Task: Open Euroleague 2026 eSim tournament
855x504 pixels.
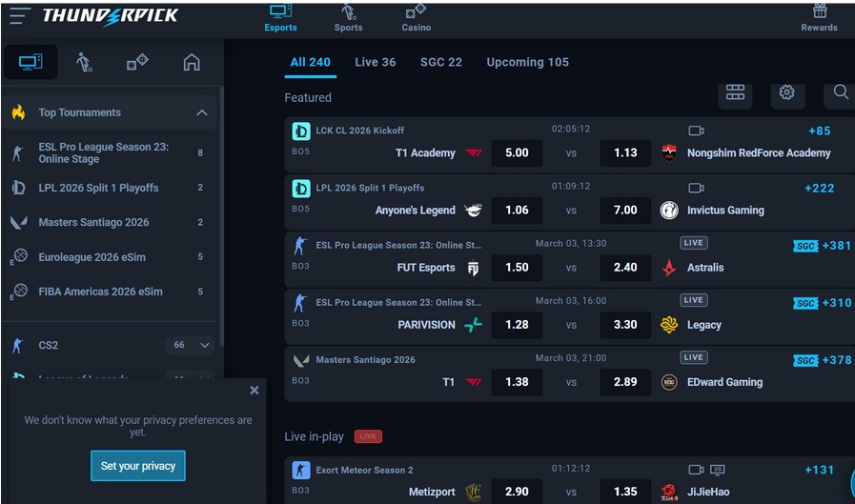Action: (x=109, y=257)
